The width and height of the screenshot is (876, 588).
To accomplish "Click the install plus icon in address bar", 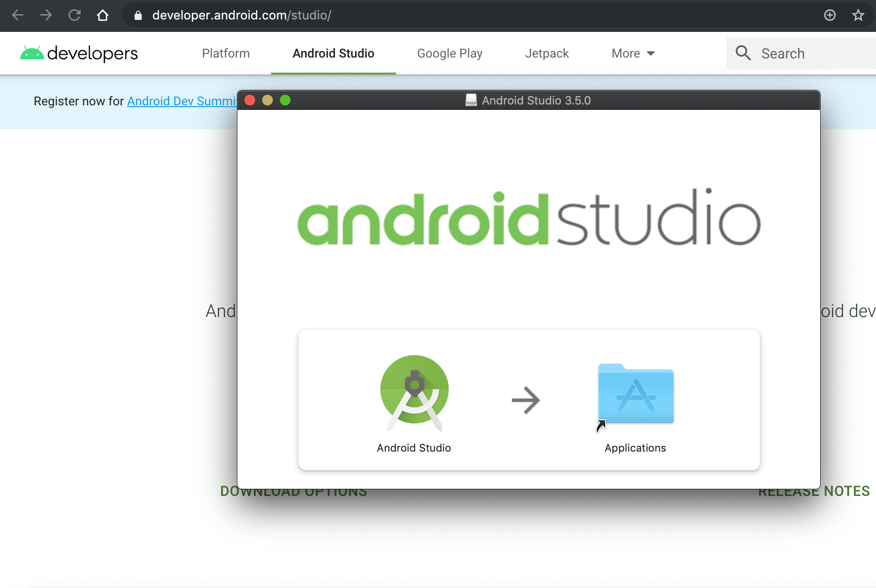I will point(830,15).
